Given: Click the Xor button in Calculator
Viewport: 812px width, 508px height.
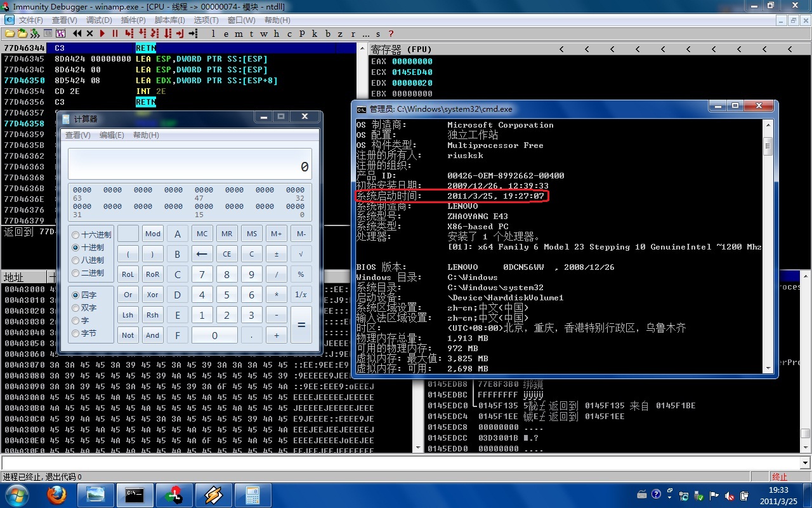Looking at the screenshot, I should 153,295.
